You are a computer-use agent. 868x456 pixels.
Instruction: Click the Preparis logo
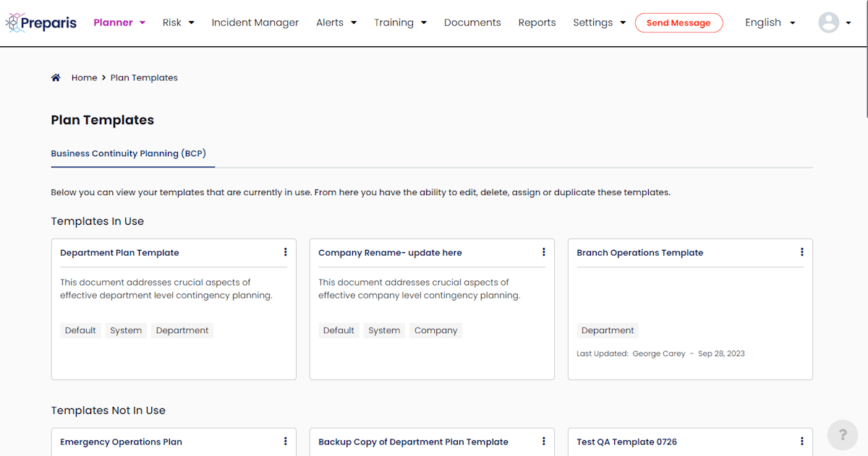41,23
